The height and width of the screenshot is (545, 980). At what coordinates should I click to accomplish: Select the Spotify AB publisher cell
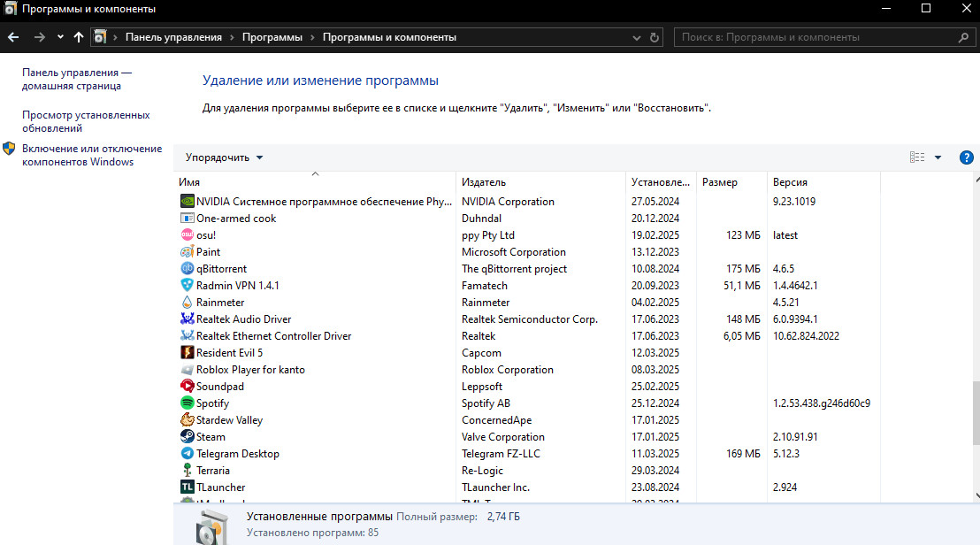[486, 403]
